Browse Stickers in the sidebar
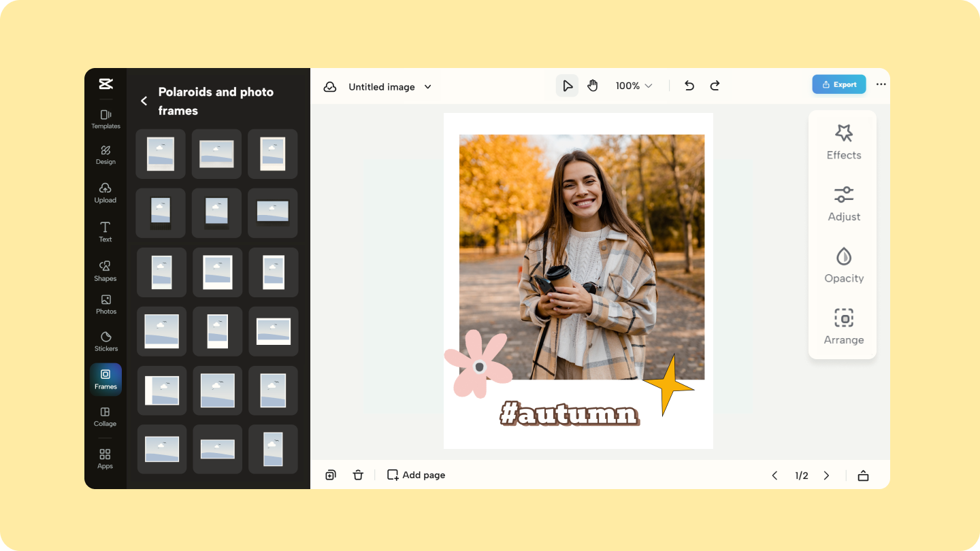 (105, 342)
